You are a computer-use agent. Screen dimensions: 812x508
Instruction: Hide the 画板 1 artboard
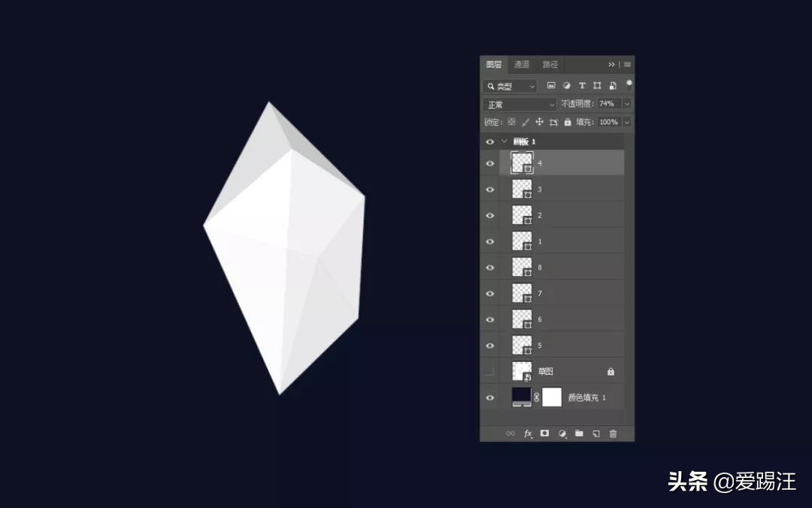(x=490, y=141)
